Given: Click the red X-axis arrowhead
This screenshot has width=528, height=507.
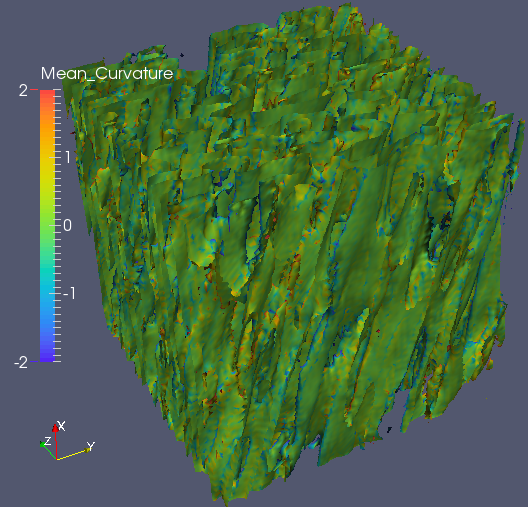Looking at the screenshot, I should coord(55,428).
